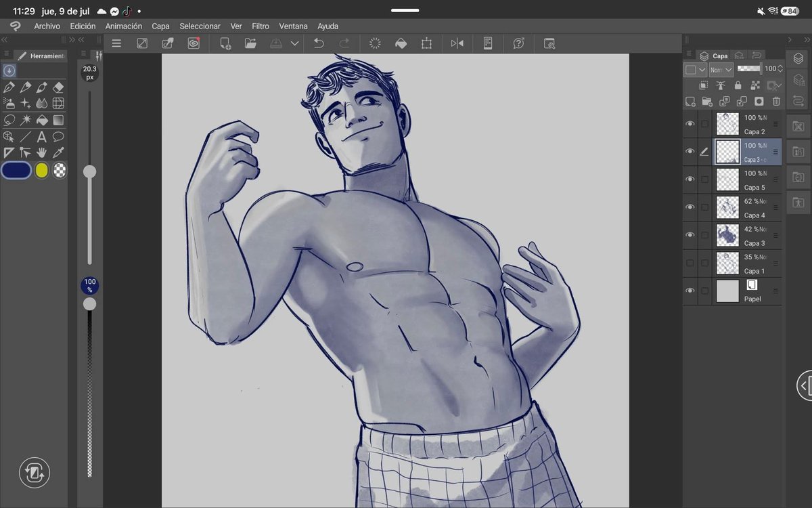Select the Fill bucket tool
This screenshot has height=508, width=812.
pos(42,120)
